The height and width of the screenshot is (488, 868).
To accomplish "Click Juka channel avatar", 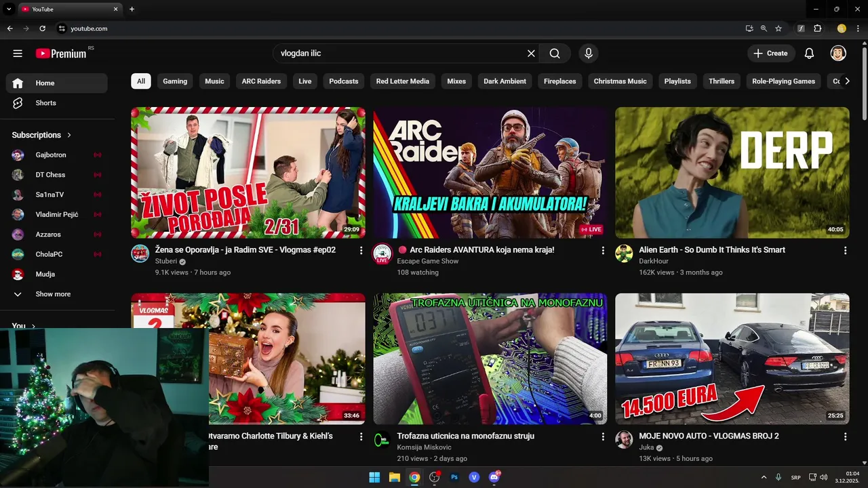I will pyautogui.click(x=624, y=440).
